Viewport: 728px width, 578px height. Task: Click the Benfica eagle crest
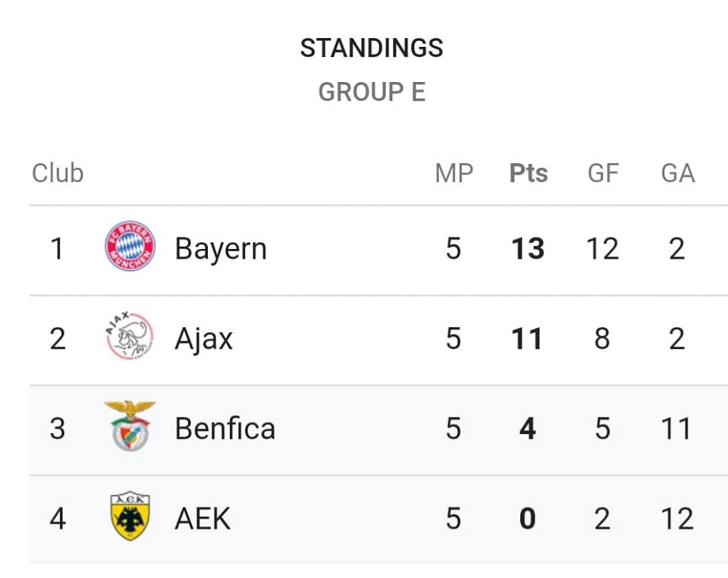(130, 426)
